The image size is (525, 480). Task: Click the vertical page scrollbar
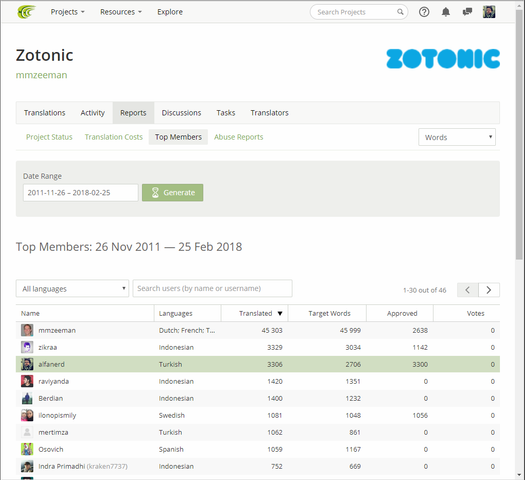coord(519,134)
